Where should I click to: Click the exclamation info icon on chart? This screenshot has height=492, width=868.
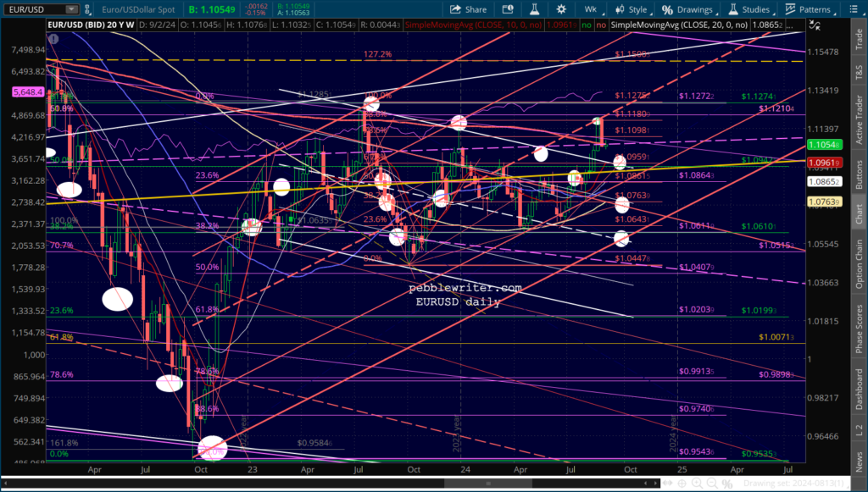53,39
